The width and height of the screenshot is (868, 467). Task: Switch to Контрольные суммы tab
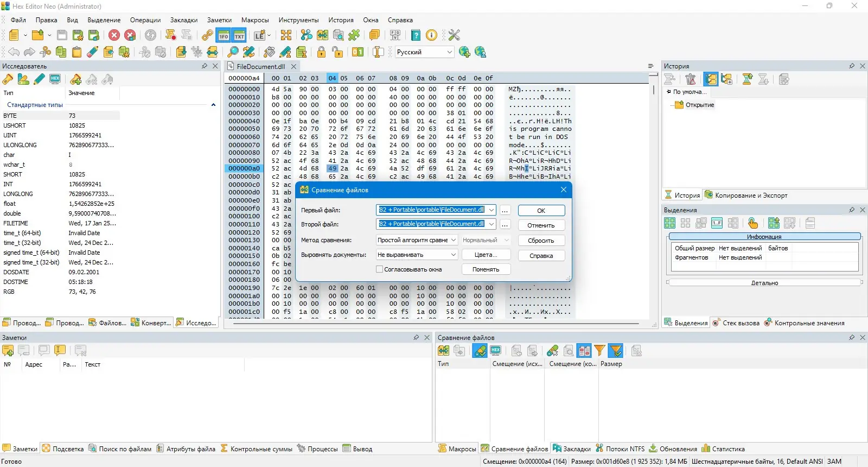click(x=257, y=449)
